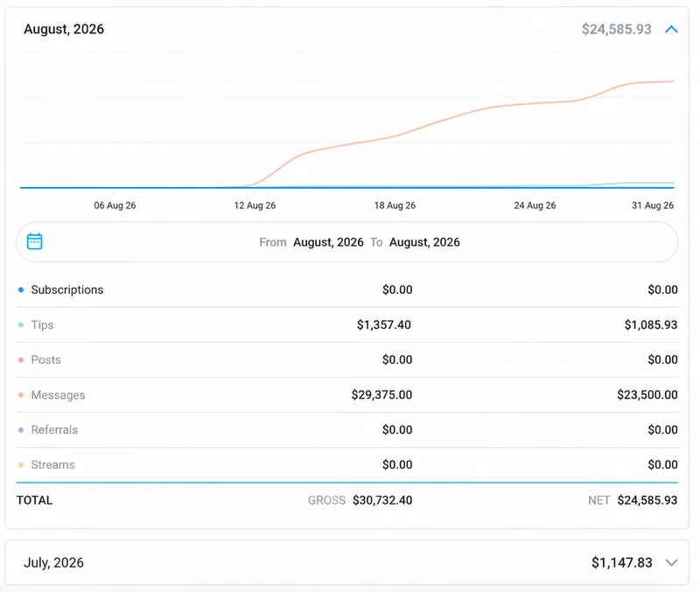Click the 24 Aug 26 axis label
The width and height of the screenshot is (700, 592).
coord(535,205)
